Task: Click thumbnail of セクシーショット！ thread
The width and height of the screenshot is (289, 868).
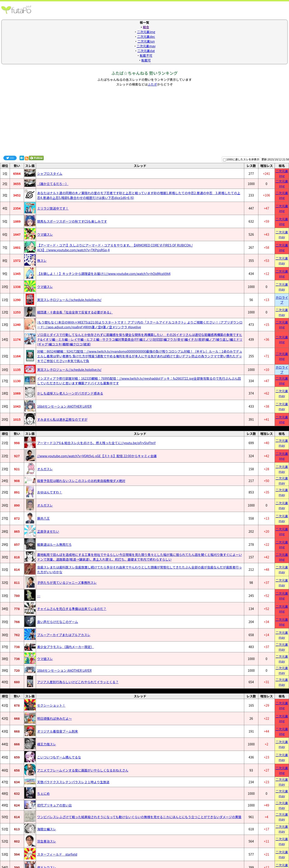Action: tap(30, 705)
